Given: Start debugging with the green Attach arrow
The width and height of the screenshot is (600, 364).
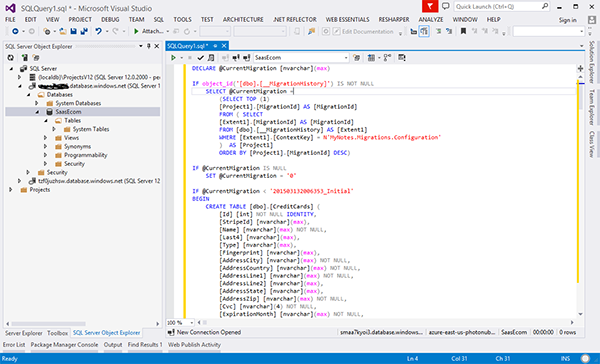Looking at the screenshot, I should (x=136, y=31).
